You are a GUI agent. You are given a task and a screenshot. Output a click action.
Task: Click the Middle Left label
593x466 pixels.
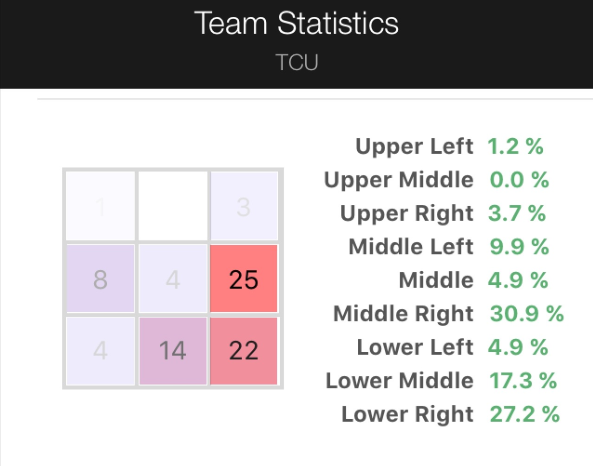411,247
